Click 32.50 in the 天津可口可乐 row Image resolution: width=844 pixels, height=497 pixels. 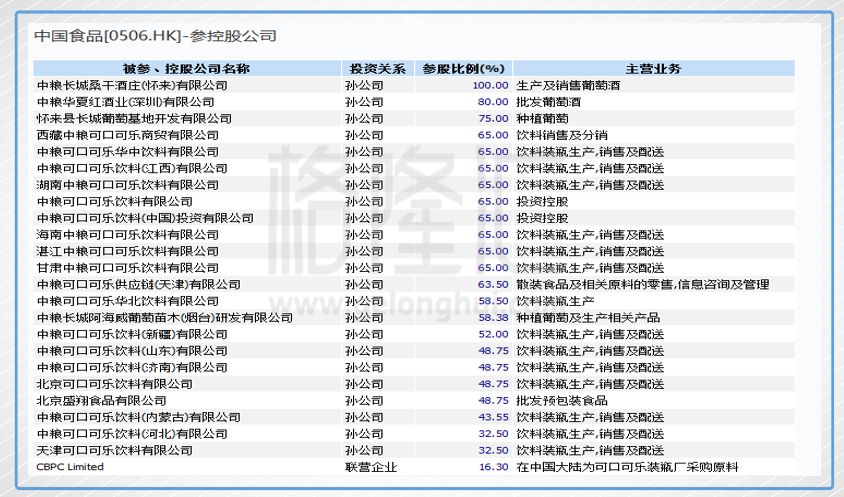pyautogui.click(x=493, y=451)
